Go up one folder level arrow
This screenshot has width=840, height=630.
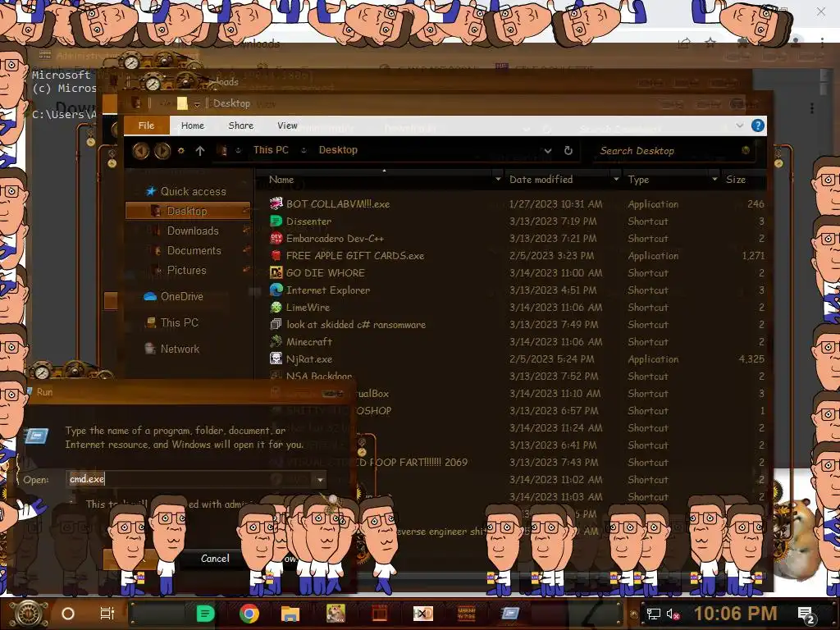[x=200, y=151]
